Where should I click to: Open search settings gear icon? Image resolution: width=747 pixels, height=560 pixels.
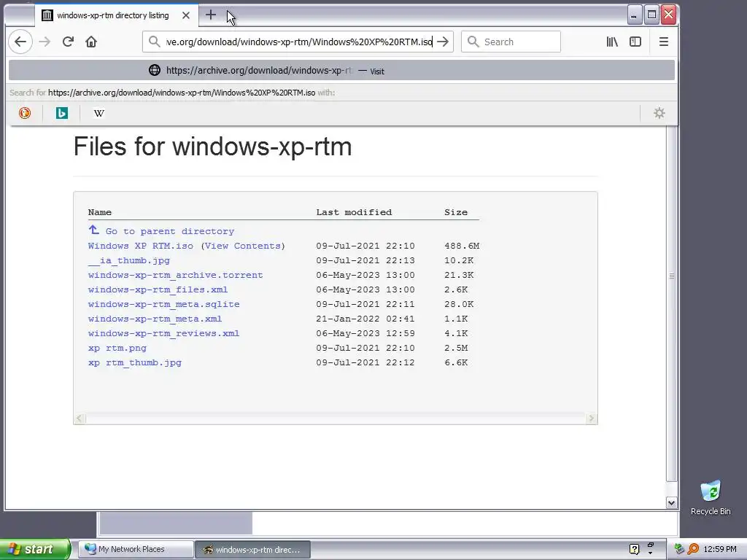(659, 113)
